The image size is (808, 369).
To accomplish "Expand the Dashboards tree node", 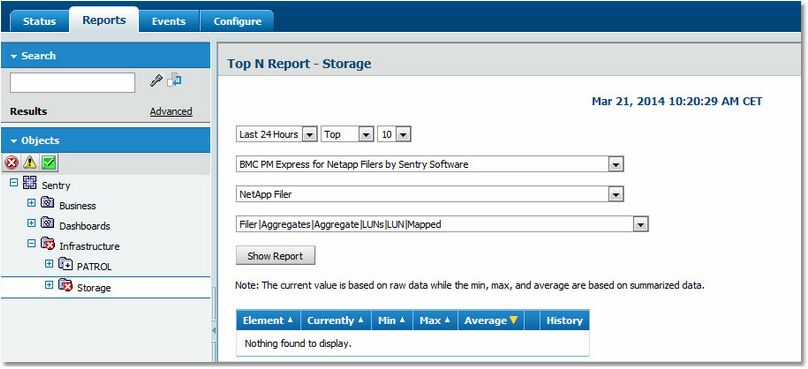I will click(31, 223).
